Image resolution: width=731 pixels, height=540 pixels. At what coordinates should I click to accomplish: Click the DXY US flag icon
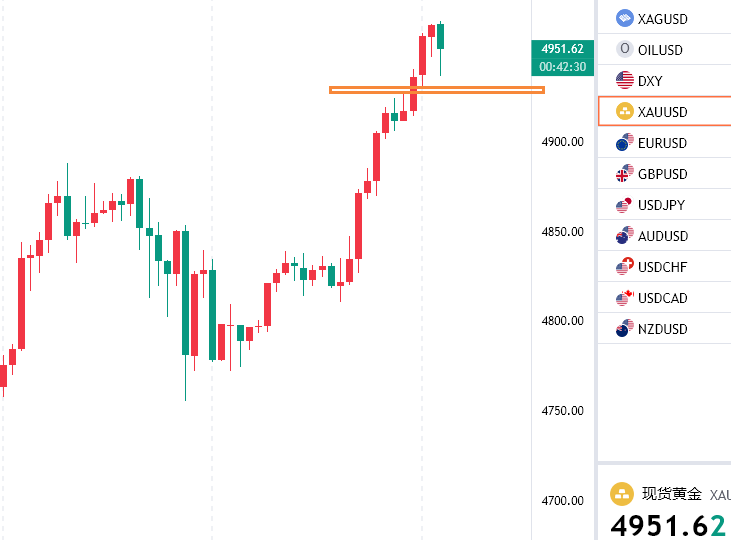click(x=625, y=80)
